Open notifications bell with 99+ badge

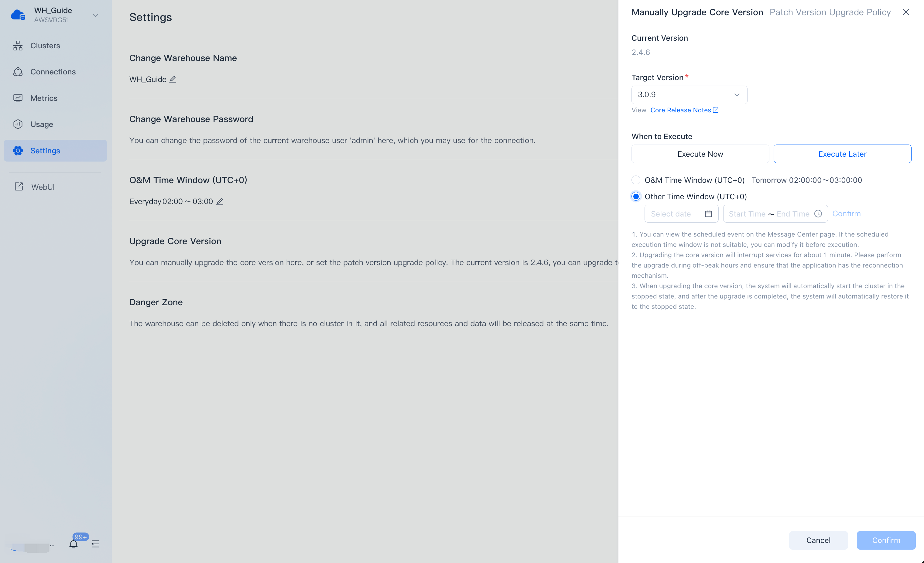[x=74, y=544]
